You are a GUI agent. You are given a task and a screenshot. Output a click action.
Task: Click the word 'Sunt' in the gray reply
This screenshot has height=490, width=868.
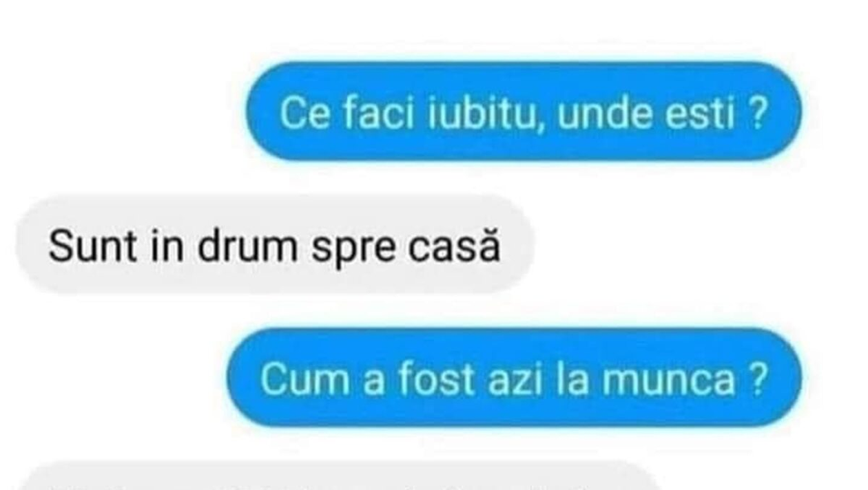[81, 247]
